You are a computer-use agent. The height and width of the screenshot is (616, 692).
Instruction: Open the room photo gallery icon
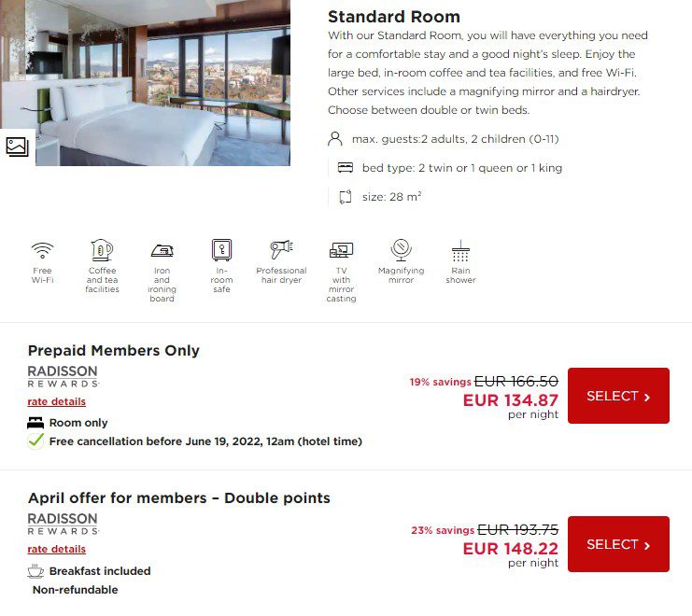[x=17, y=147]
